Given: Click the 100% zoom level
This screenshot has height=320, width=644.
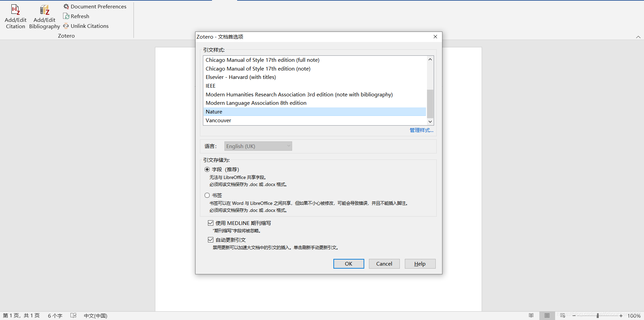Looking at the screenshot, I should coord(634,316).
